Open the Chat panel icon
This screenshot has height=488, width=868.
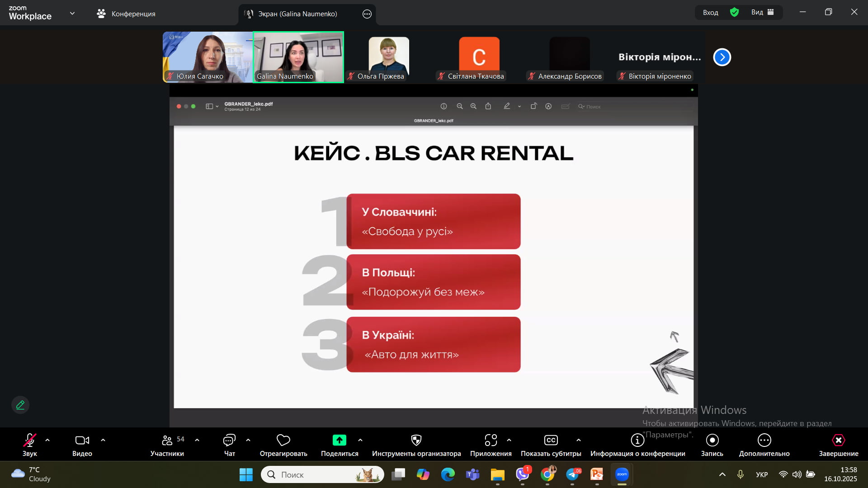tap(229, 440)
